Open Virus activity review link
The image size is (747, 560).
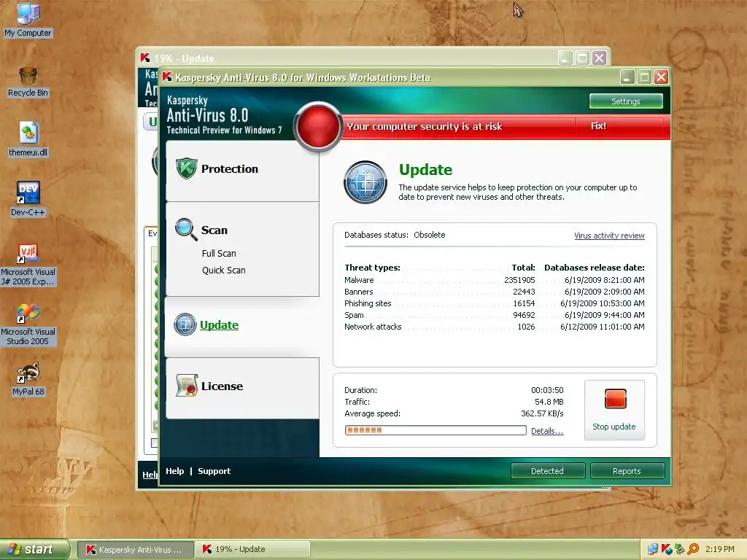(609, 236)
